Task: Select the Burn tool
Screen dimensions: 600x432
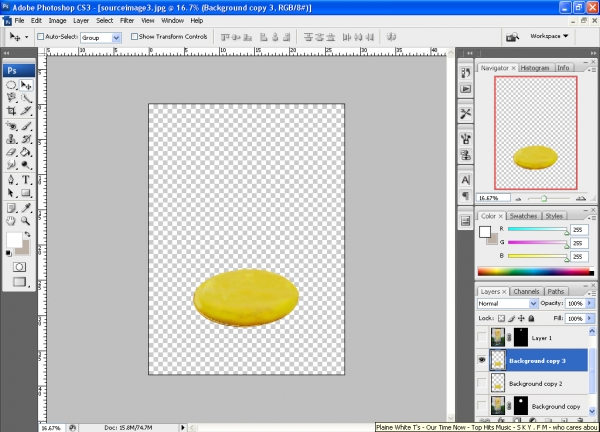Action: 26,165
